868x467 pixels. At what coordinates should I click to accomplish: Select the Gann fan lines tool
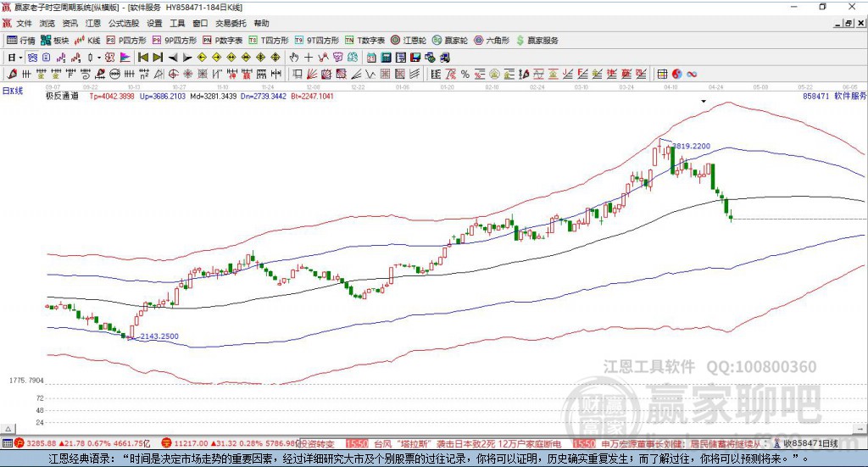(311, 74)
